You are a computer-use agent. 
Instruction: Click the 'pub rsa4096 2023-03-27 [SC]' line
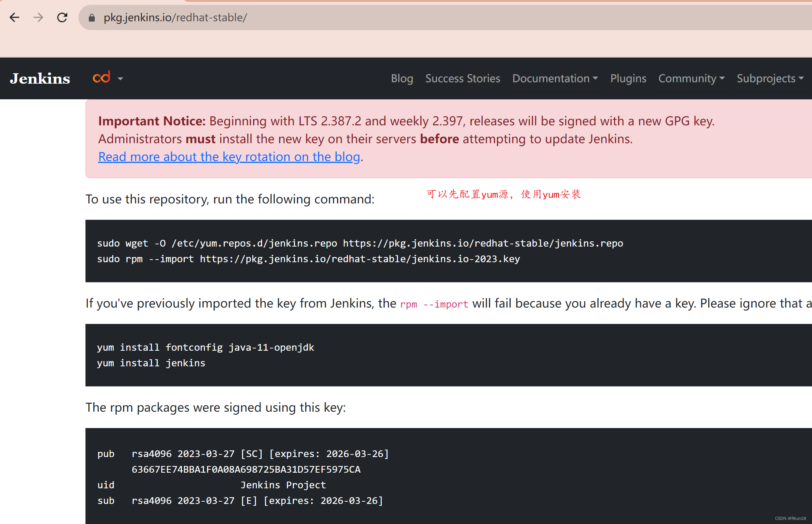point(243,454)
